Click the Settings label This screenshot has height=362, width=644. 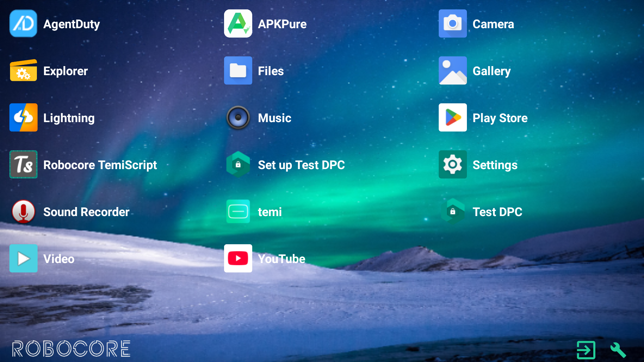click(x=495, y=165)
